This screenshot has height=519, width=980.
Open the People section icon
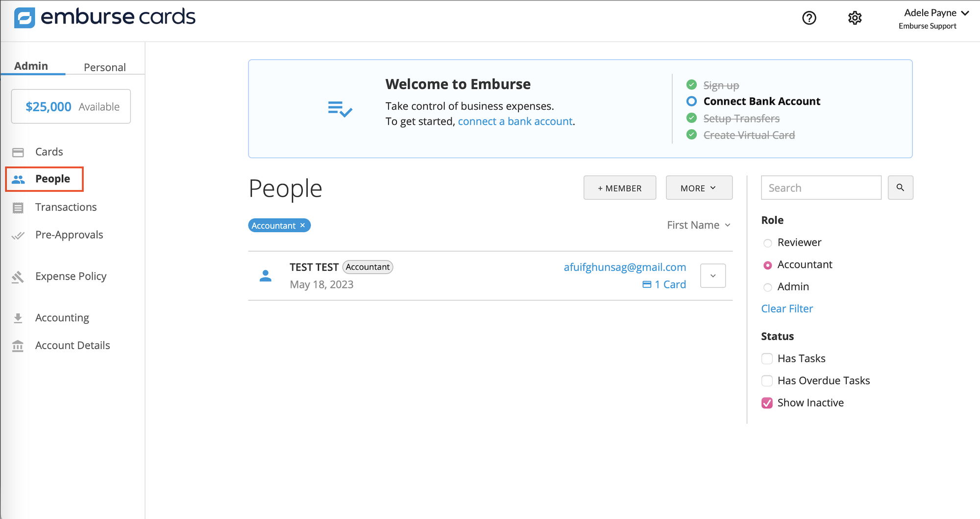coord(18,179)
